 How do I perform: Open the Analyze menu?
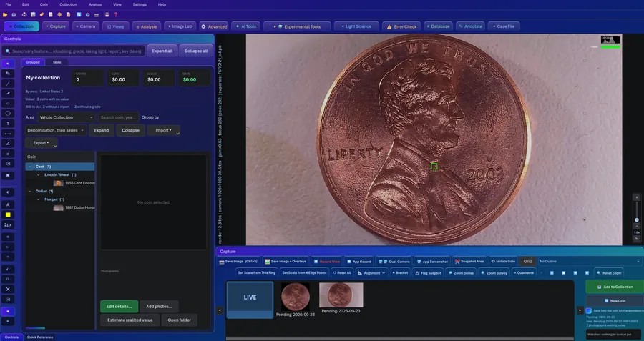pos(95,4)
